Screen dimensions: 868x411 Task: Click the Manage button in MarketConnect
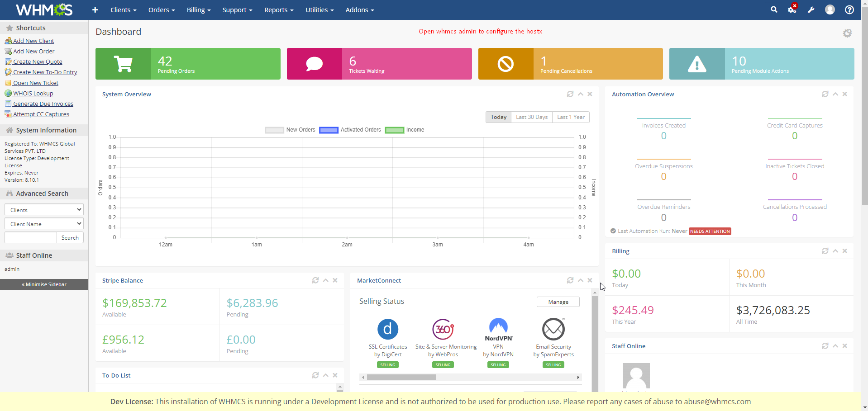pos(558,302)
